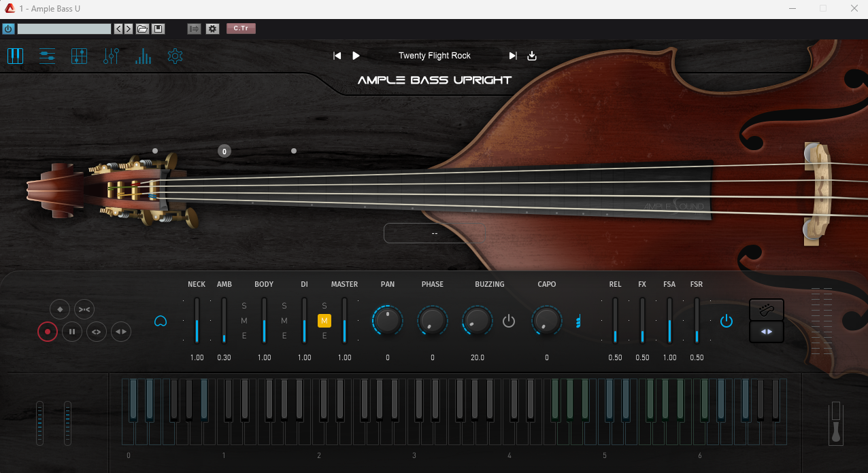The image size is (868, 473).
Task: Click the BUZZING knob
Action: [x=478, y=320]
